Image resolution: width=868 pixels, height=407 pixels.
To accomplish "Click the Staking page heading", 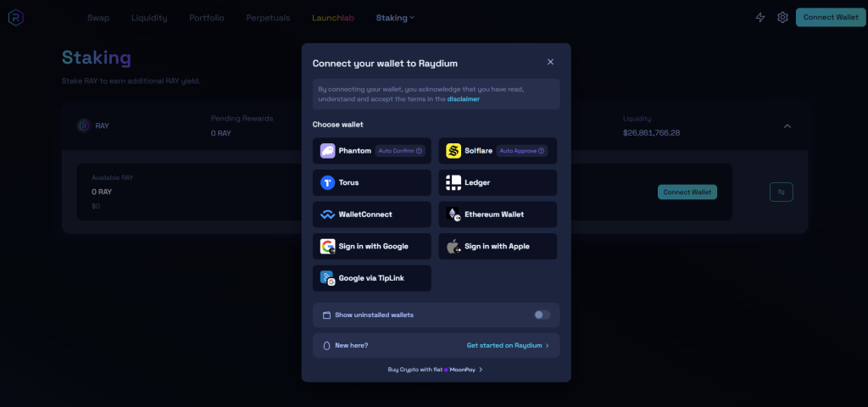I will 97,58.
